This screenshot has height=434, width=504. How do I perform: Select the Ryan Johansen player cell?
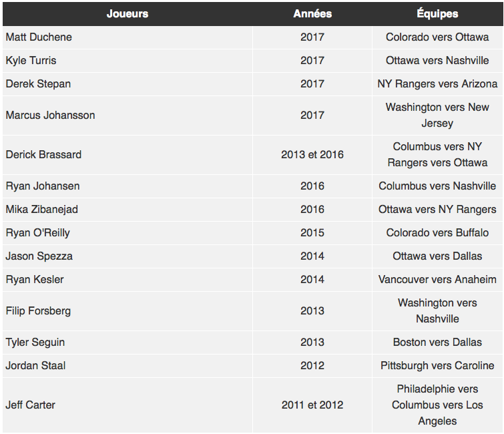128,186
